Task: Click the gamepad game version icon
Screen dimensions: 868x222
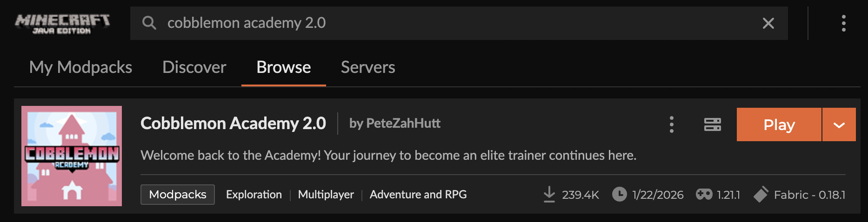Action: point(704,194)
